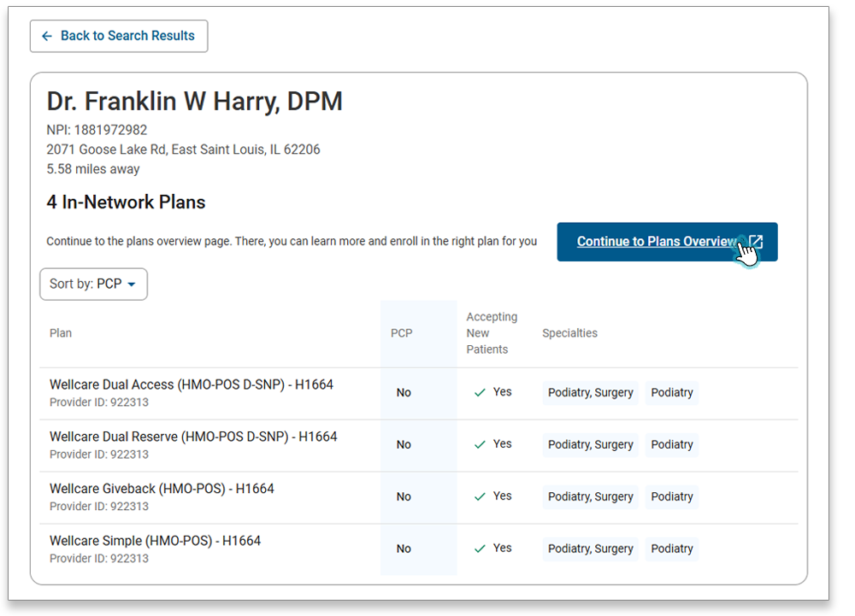Select the Podiatry, Surgery tag on Wellcare Giveback row
855x616 pixels.
pyautogui.click(x=590, y=496)
